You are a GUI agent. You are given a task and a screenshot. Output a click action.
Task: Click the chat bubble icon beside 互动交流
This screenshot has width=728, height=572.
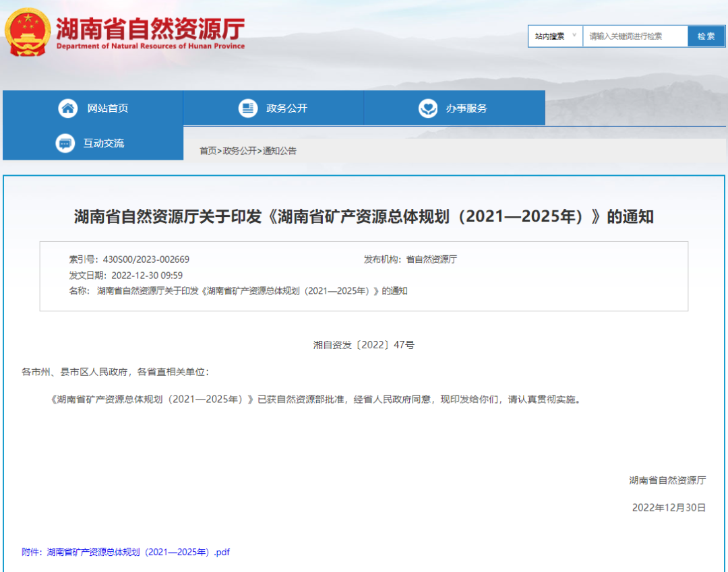pos(65,144)
